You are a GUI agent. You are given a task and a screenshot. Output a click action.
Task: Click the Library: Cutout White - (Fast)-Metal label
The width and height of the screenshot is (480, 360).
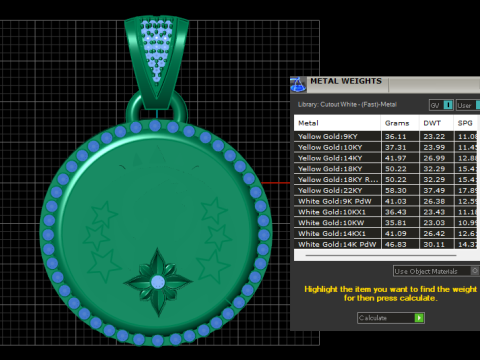(x=347, y=105)
